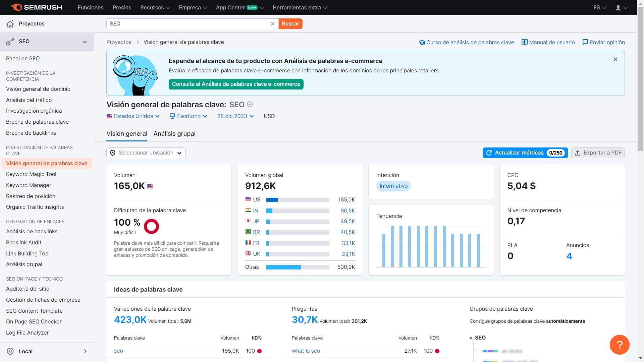Click the location pin in Seleccionar ubicación
Image resolution: width=644 pixels, height=362 pixels.
[x=113, y=153]
